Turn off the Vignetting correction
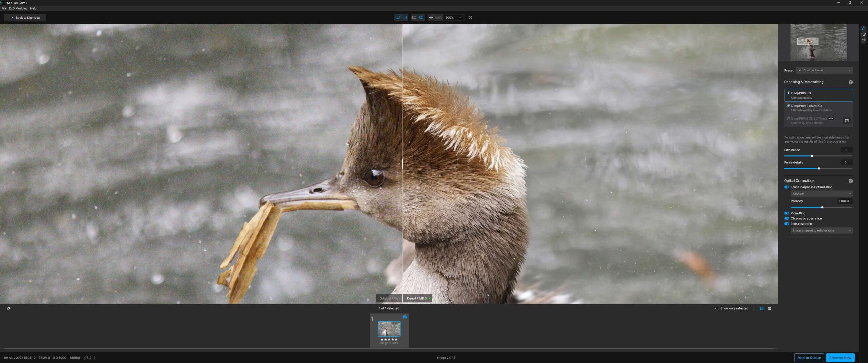868x363 pixels. click(x=787, y=213)
